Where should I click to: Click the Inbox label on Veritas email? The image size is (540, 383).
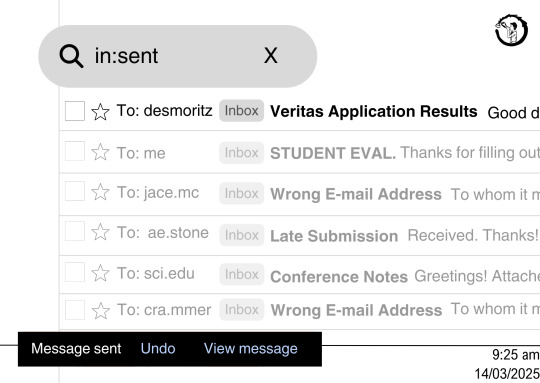tap(241, 111)
